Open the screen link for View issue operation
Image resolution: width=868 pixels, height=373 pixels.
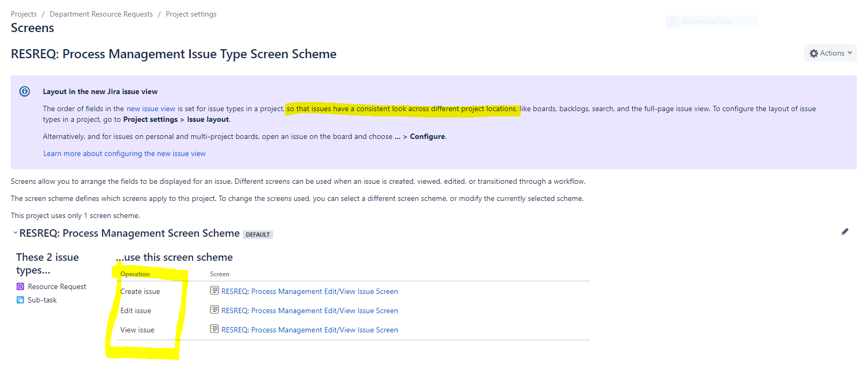[309, 330]
